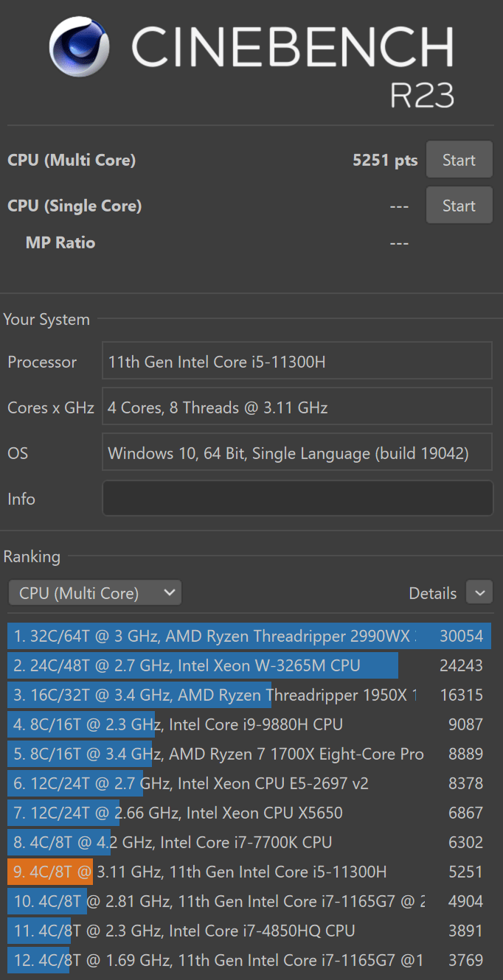Viewport: 503px width, 980px height.
Task: Select the Threadripper 1950X ranking row
Action: [249, 695]
